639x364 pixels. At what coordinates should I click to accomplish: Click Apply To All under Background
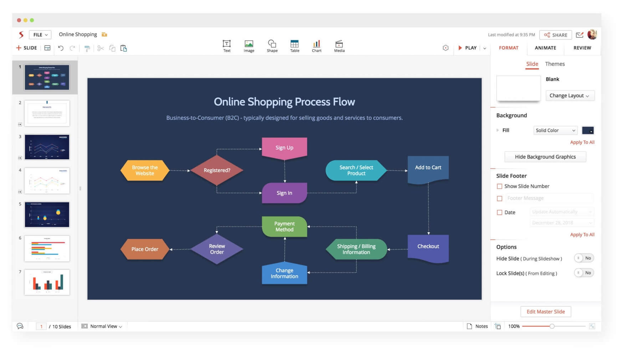point(582,142)
